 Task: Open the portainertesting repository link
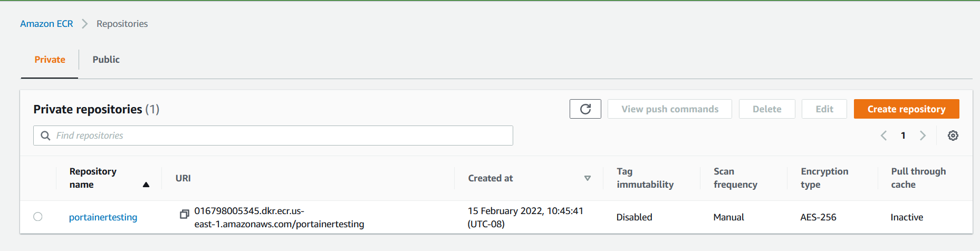pos(103,217)
